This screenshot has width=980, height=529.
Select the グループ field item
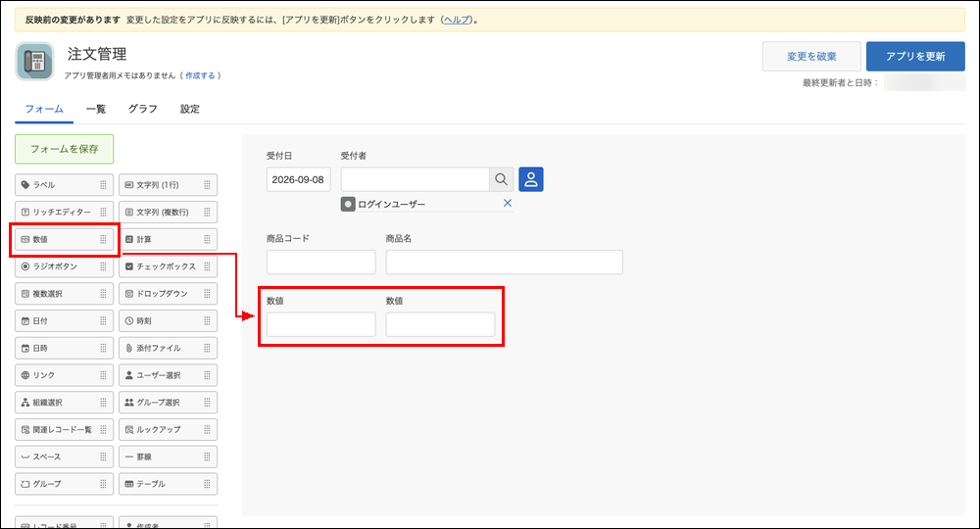65,483
